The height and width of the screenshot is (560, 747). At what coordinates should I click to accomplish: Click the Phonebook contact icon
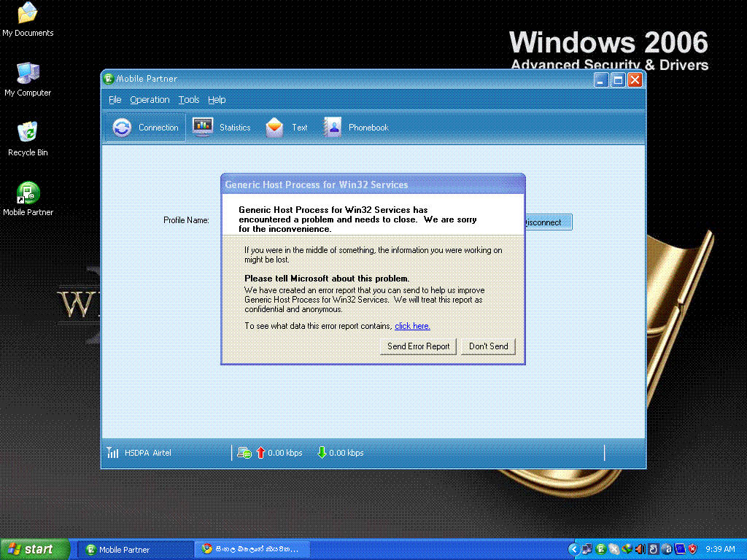(x=333, y=127)
